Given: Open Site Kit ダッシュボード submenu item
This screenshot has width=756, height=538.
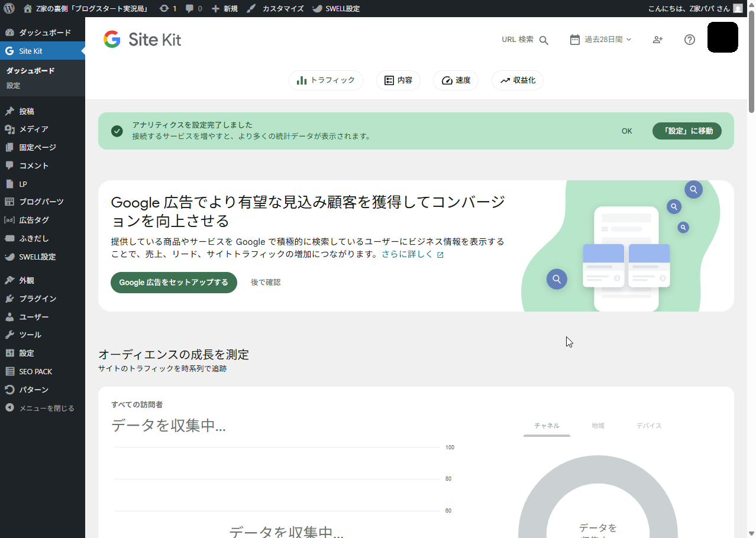Looking at the screenshot, I should 31,71.
